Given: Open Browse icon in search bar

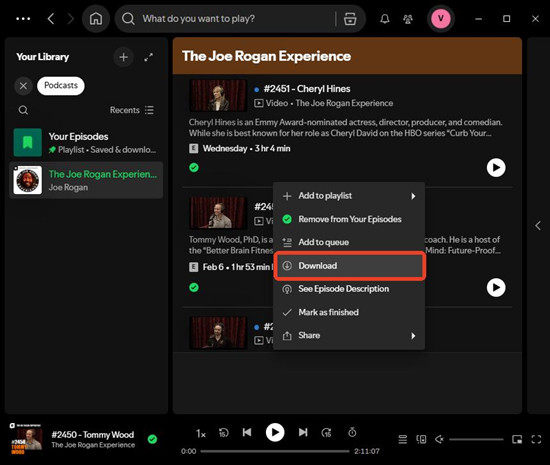Looking at the screenshot, I should point(350,19).
